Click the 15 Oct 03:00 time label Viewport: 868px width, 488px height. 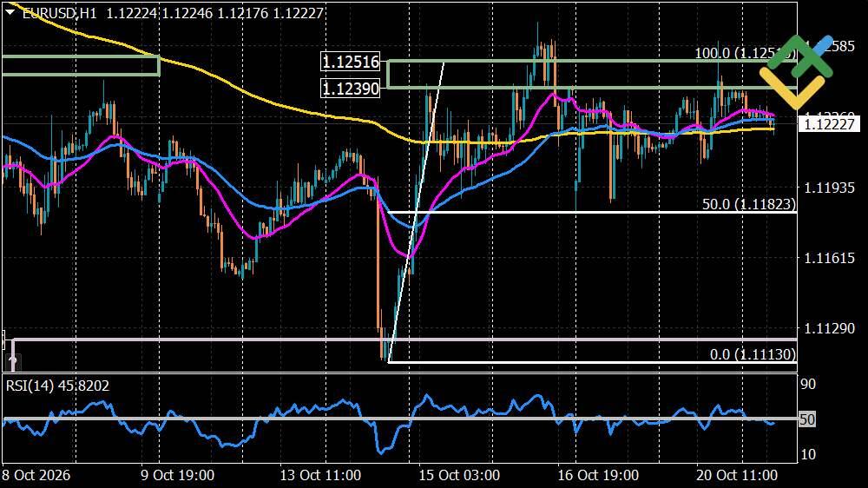[459, 475]
